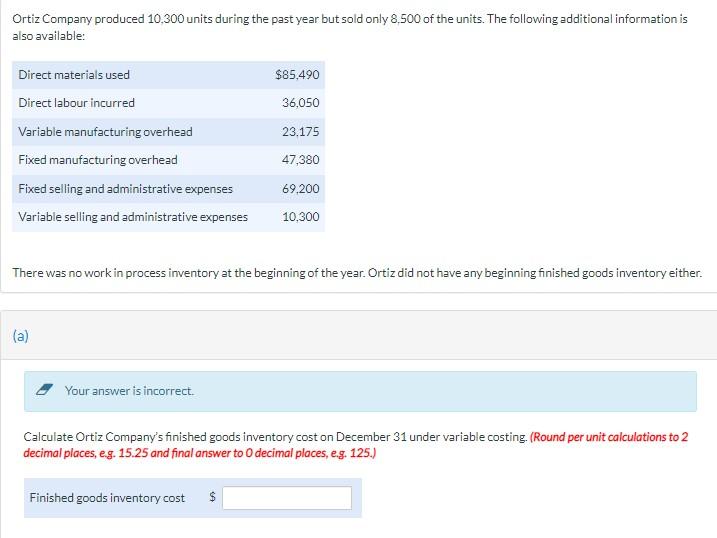Click the 'Ortiz Company produced 10,300 units' intro text

click(x=350, y=27)
